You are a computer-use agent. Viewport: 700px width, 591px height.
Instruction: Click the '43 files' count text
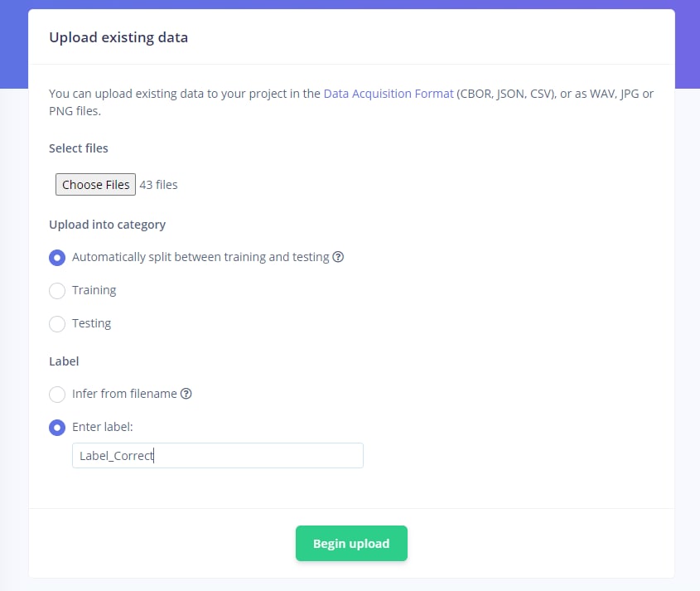(158, 185)
